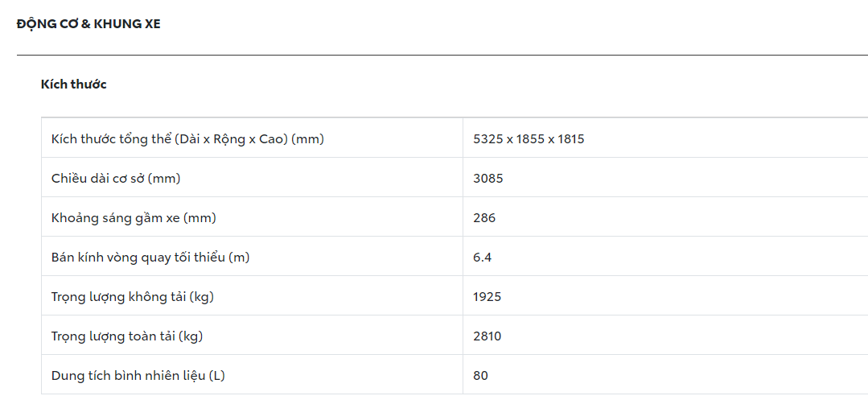Click the gross weight value 2810
This screenshot has width=868, height=400.
tap(487, 336)
